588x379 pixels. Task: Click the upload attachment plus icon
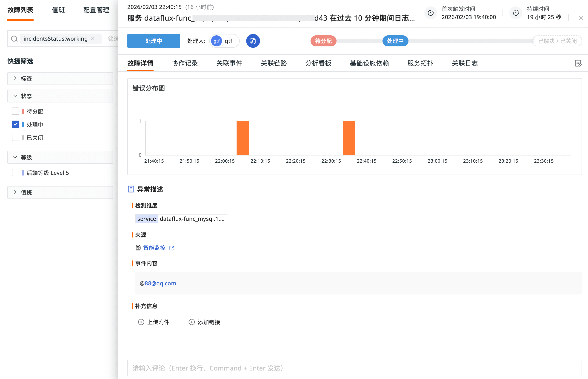[141, 322]
